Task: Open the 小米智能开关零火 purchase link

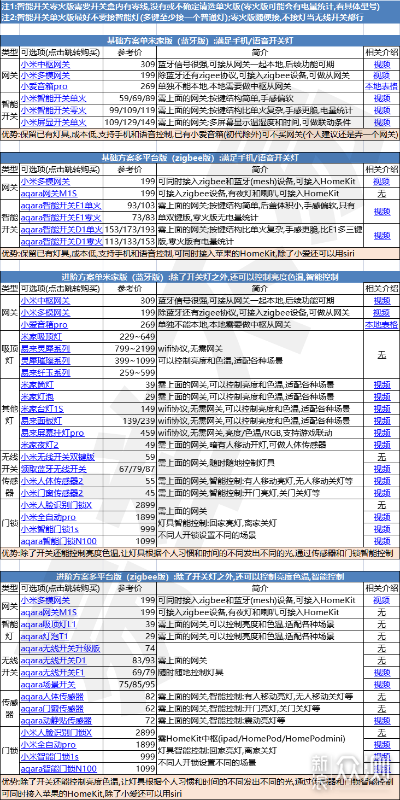Action: point(53,110)
